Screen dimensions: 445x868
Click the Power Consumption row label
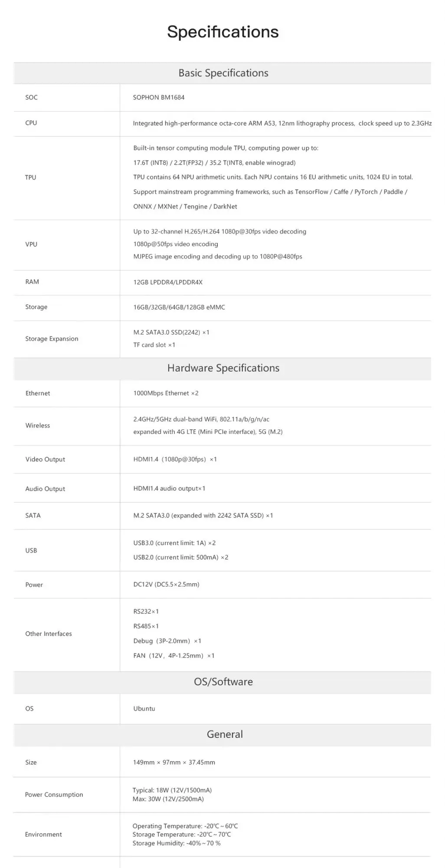tap(54, 795)
